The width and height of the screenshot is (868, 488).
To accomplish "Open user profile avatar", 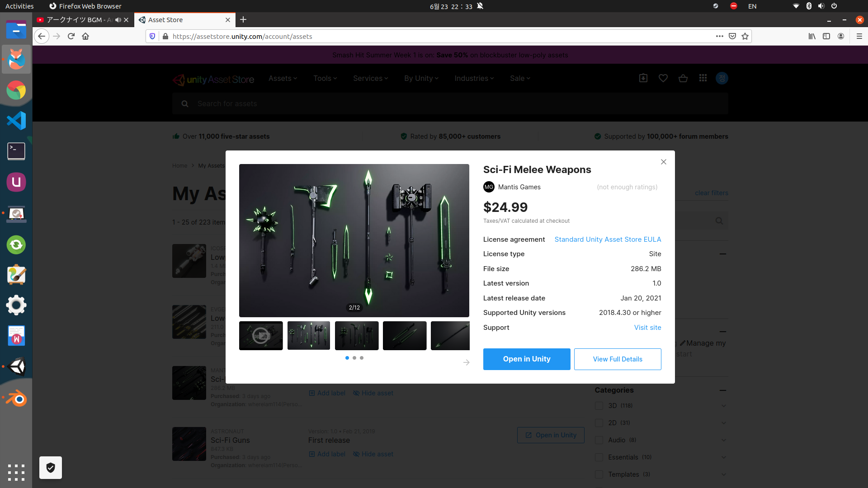I will (722, 78).
